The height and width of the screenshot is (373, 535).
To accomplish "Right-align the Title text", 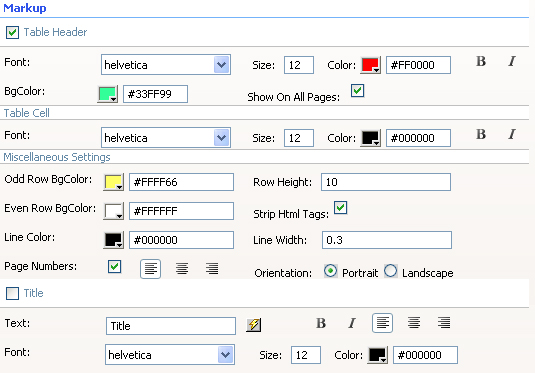I will (444, 322).
